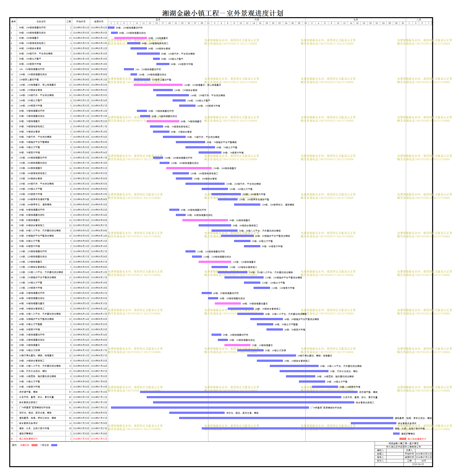Viewport: 452px width, 476px height.
Task: Click the blue '一般任务' legend swatch
Action: point(54,445)
